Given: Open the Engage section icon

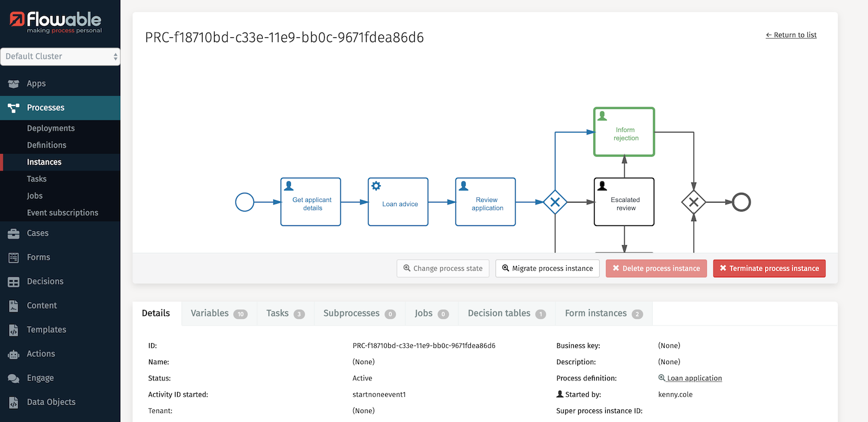Looking at the screenshot, I should click(x=13, y=377).
